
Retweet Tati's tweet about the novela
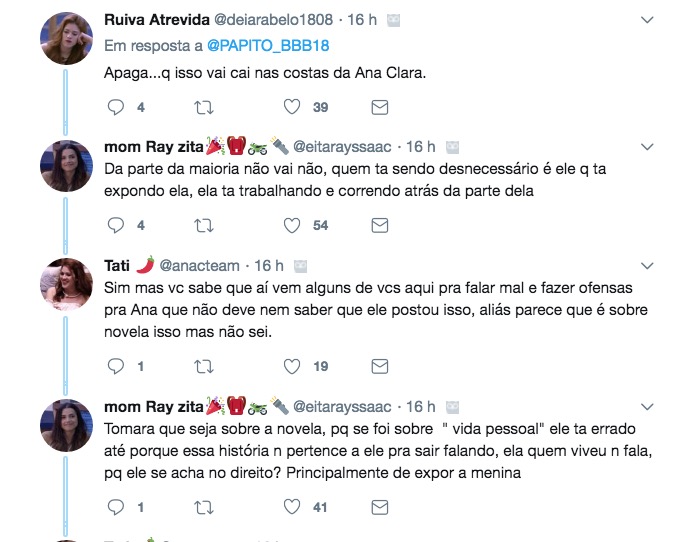coord(205,366)
